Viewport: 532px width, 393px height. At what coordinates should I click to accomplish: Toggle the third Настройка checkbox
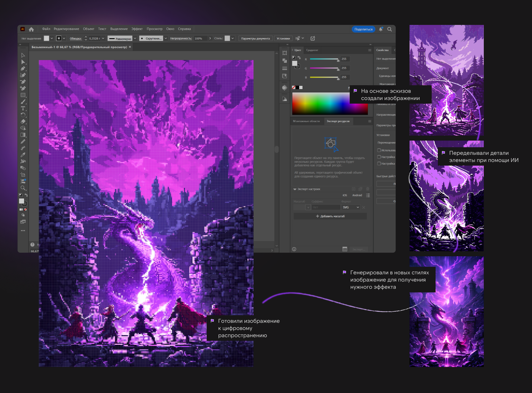(379, 164)
